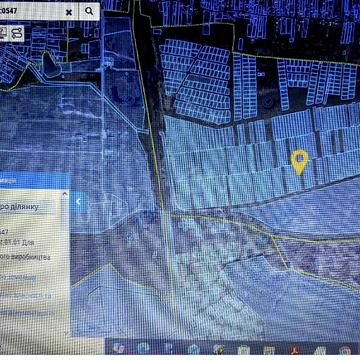Clear the cadastral number search field

(x=69, y=12)
